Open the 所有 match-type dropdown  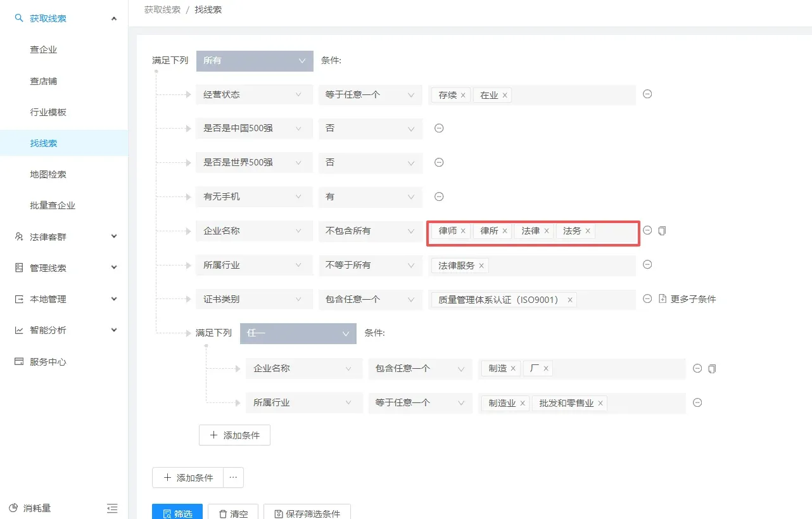point(255,60)
